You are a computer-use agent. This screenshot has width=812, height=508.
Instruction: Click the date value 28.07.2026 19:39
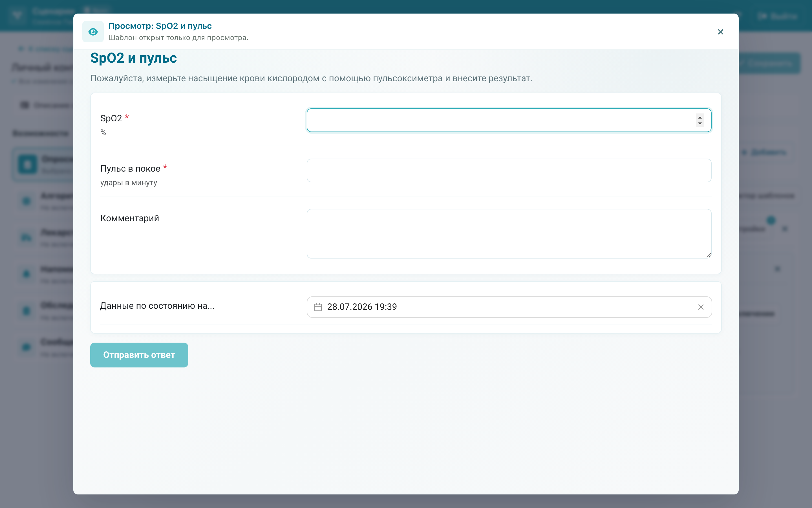362,307
